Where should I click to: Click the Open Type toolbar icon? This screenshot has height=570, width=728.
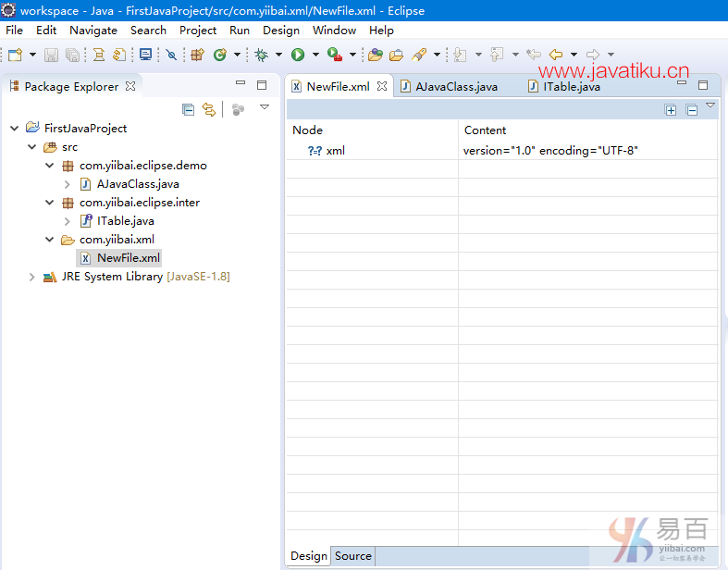click(x=375, y=55)
